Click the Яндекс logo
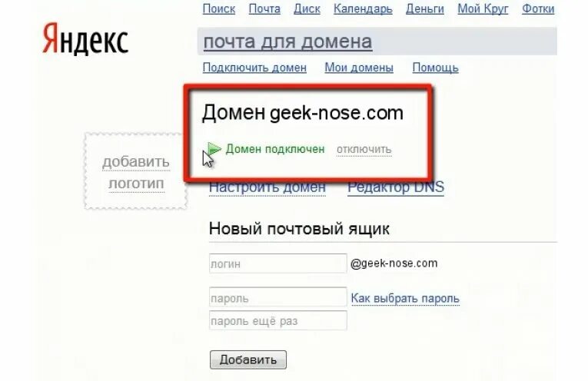The height and width of the screenshot is (381, 588). 85,39
